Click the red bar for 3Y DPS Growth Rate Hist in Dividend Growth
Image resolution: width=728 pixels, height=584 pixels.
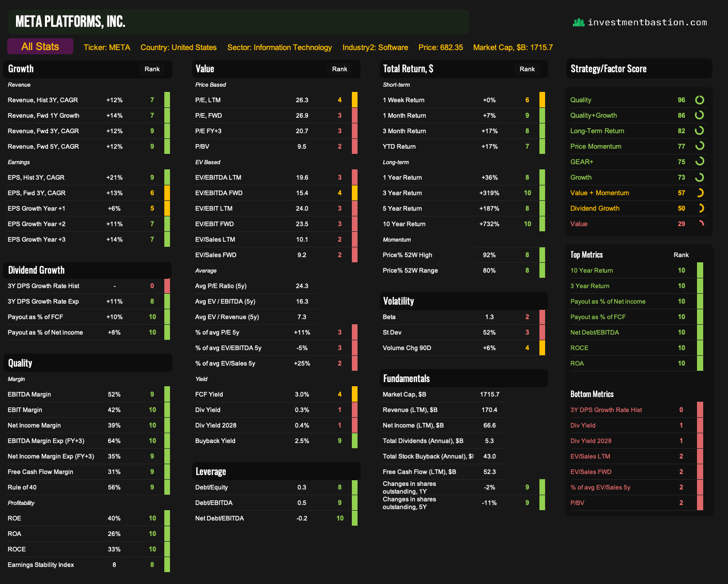(x=167, y=286)
